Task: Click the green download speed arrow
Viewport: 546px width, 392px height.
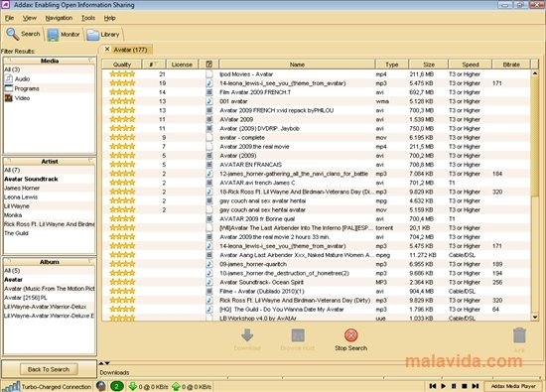Action: pyautogui.click(x=133, y=386)
